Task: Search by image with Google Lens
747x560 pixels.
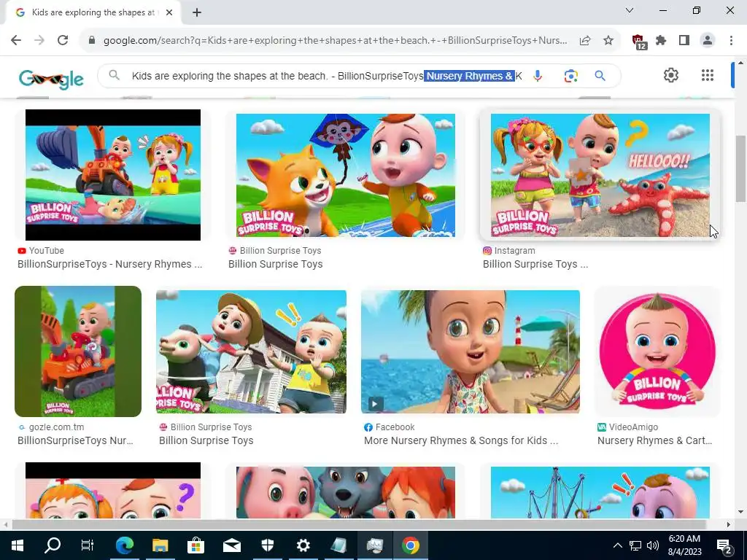Action: pyautogui.click(x=570, y=76)
